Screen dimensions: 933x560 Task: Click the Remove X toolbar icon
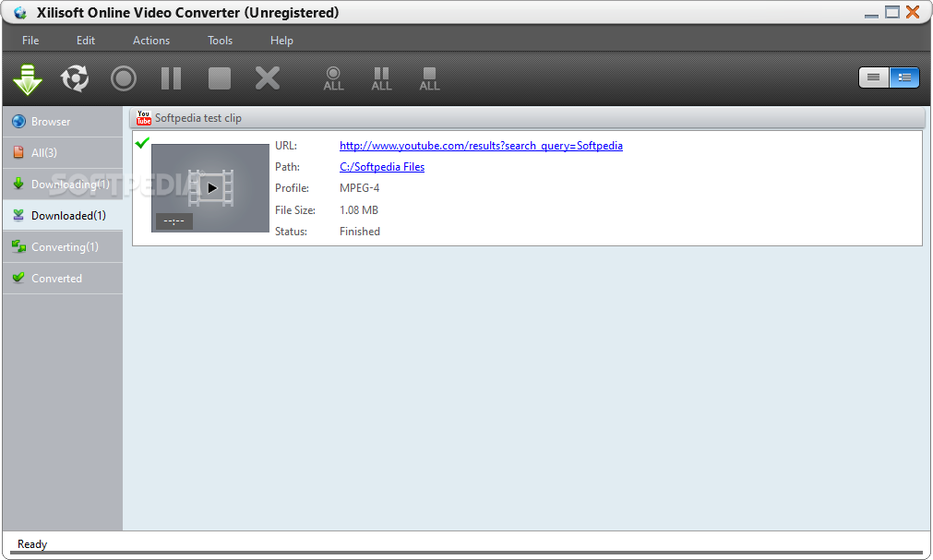268,78
